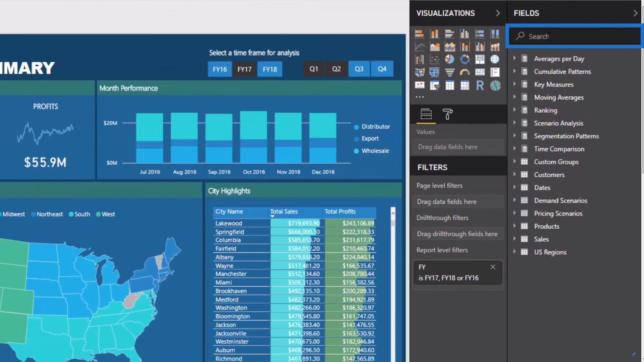The height and width of the screenshot is (362, 644).
Task: Sort table by City Name header
Action: coord(229,211)
